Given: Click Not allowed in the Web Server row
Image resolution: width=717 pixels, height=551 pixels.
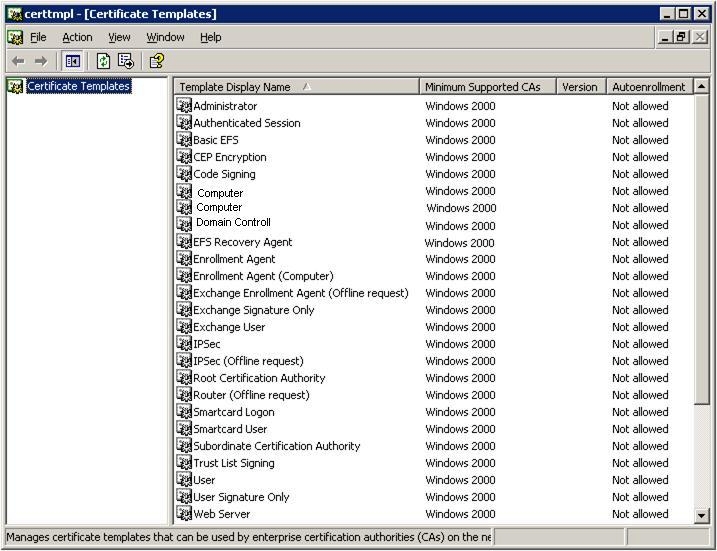Looking at the screenshot, I should [640, 514].
